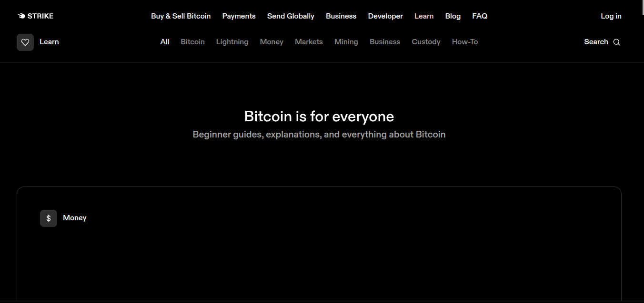
Task: Open the How-To category tab
Action: click(x=465, y=42)
